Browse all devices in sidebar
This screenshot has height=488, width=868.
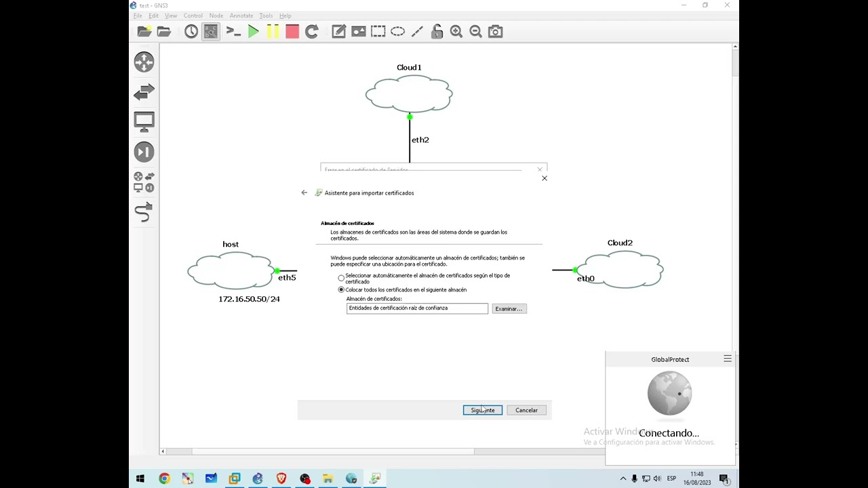point(144,182)
